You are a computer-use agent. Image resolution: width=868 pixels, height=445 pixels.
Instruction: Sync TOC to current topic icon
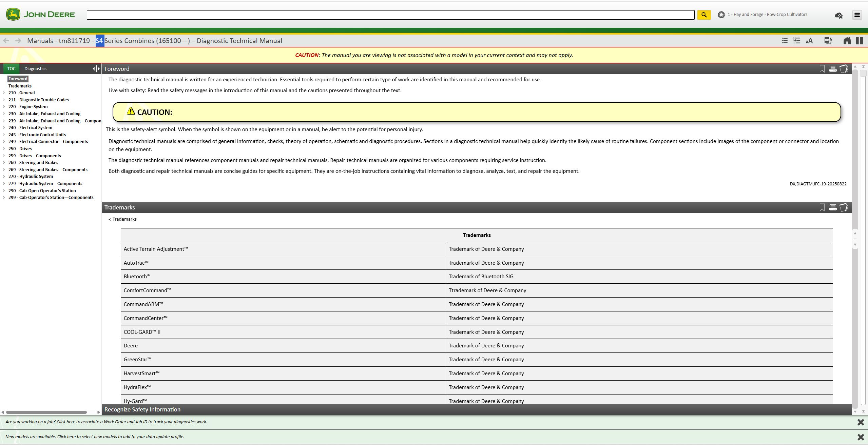[x=796, y=40]
